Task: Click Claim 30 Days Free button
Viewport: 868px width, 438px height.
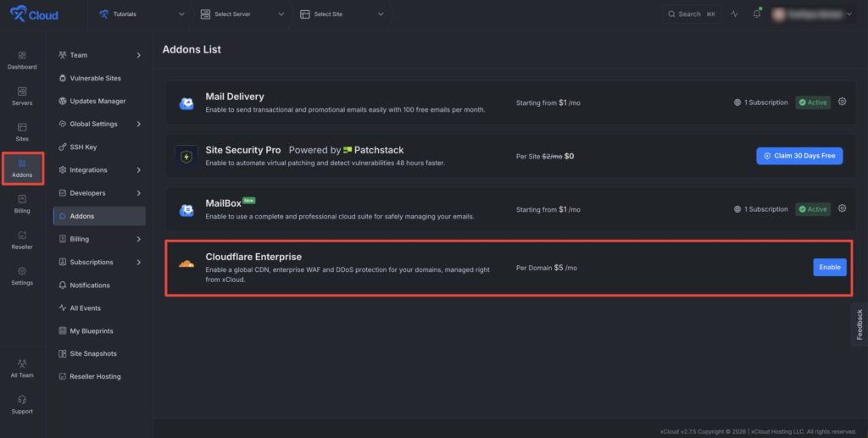Action: [x=799, y=156]
